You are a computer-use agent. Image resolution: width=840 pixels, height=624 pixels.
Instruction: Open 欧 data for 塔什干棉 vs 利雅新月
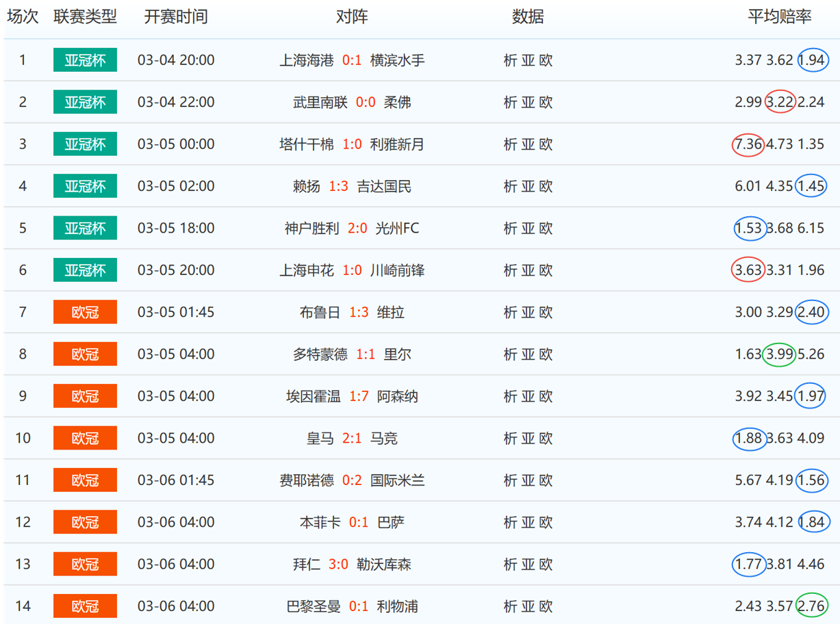point(546,144)
